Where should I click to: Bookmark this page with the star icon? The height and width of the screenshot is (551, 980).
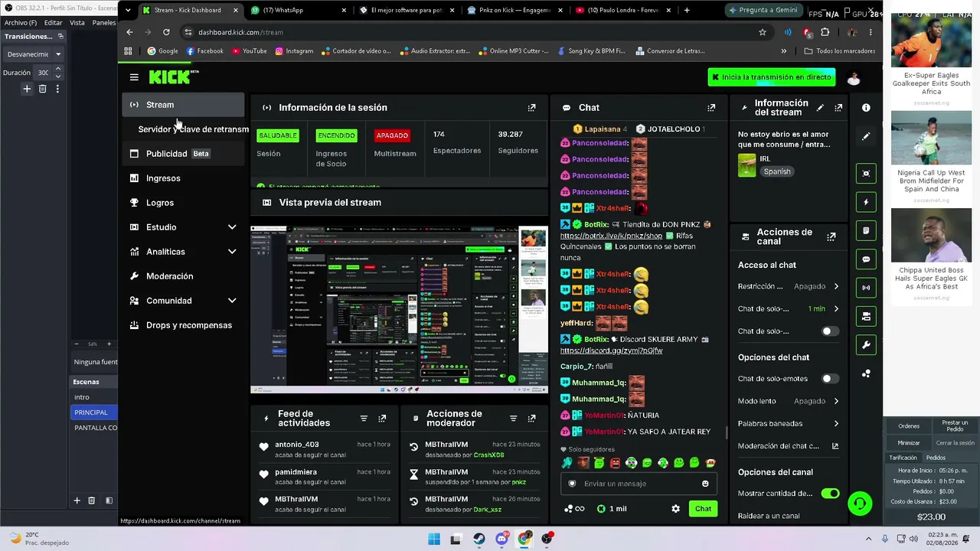763,32
